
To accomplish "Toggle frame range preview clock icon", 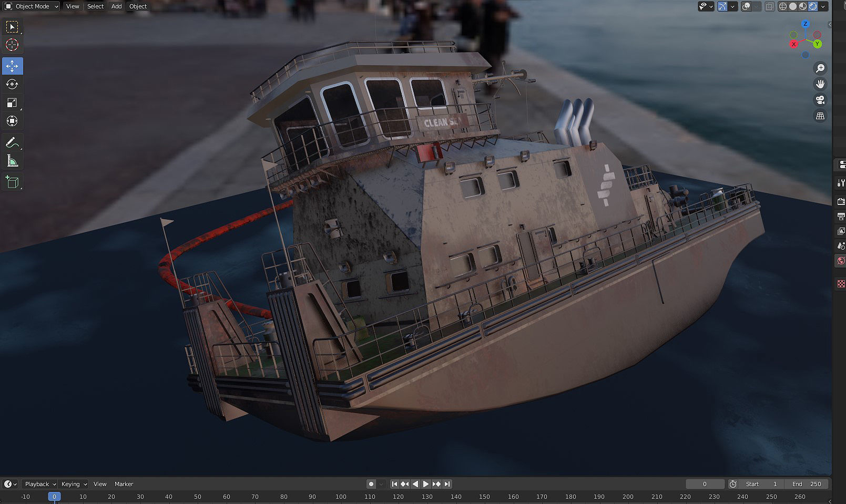I will click(x=733, y=484).
